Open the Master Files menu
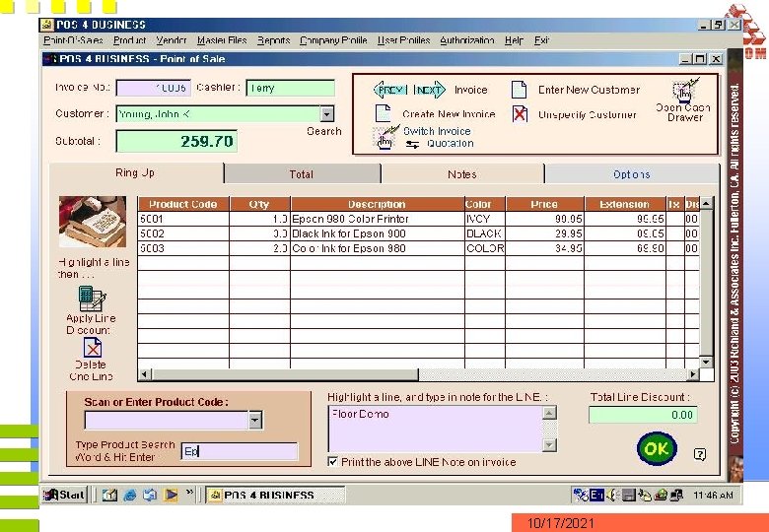This screenshot has width=769, height=532. pos(222,40)
